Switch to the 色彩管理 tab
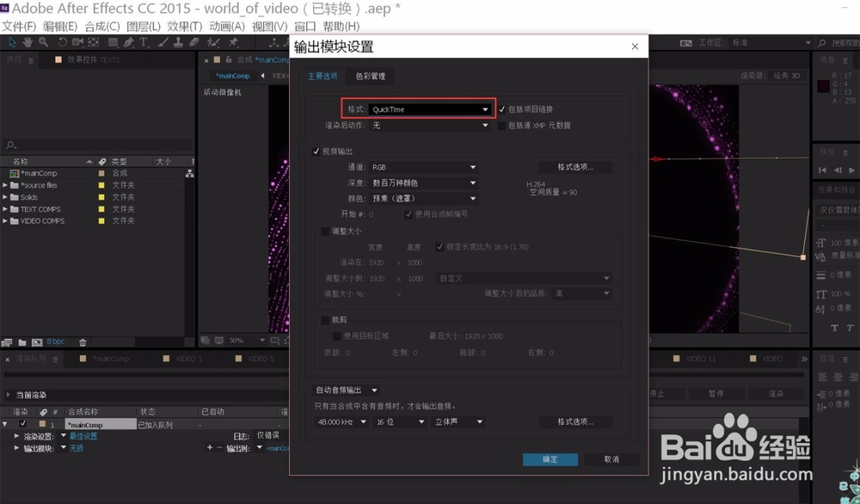 371,77
